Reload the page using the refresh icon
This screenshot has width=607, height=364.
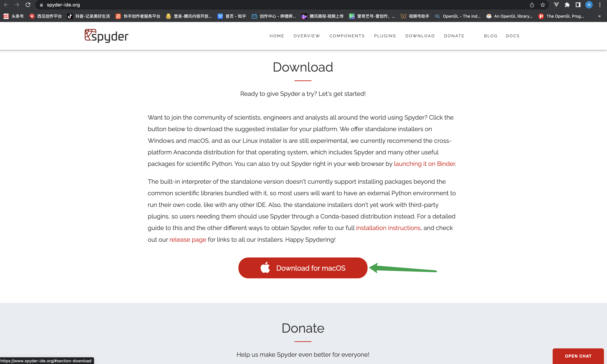28,5
